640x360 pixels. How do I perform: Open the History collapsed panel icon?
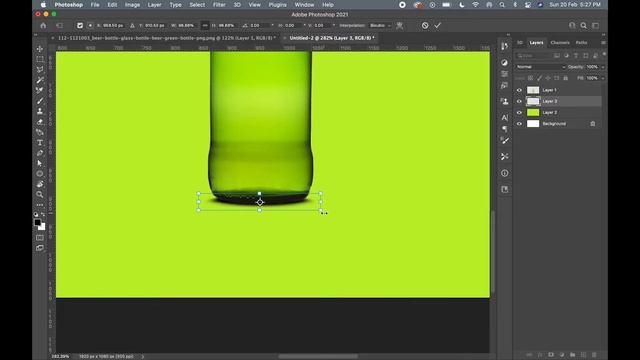pyautogui.click(x=504, y=46)
